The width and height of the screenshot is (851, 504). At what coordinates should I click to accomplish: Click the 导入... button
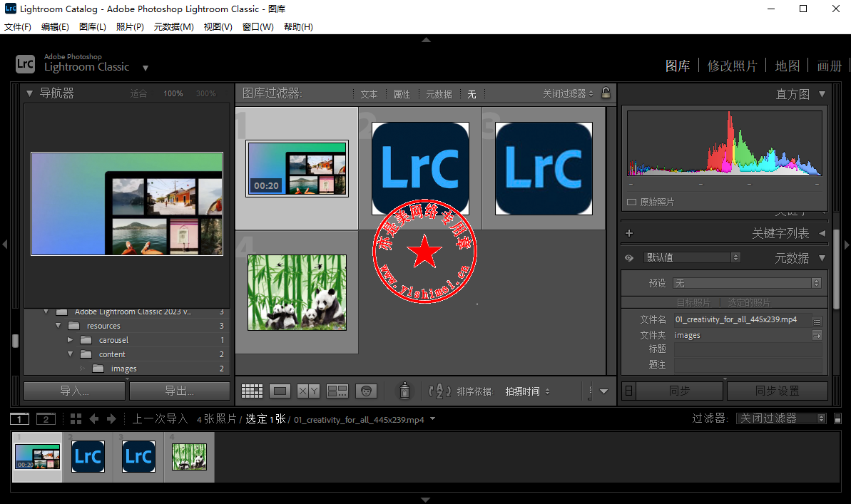point(74,391)
